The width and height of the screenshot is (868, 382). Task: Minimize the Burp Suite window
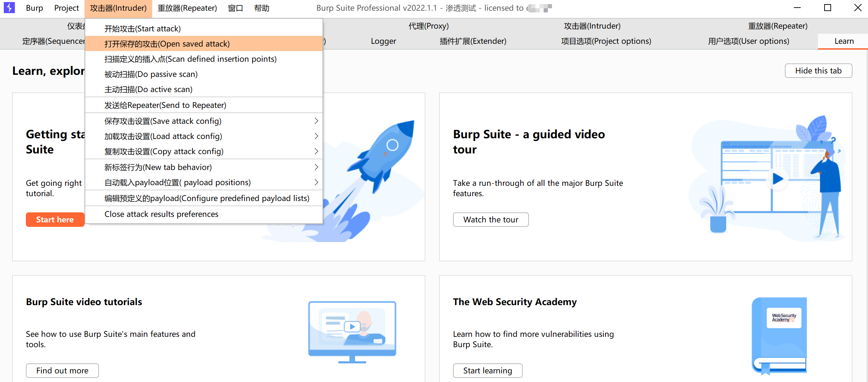(x=797, y=8)
